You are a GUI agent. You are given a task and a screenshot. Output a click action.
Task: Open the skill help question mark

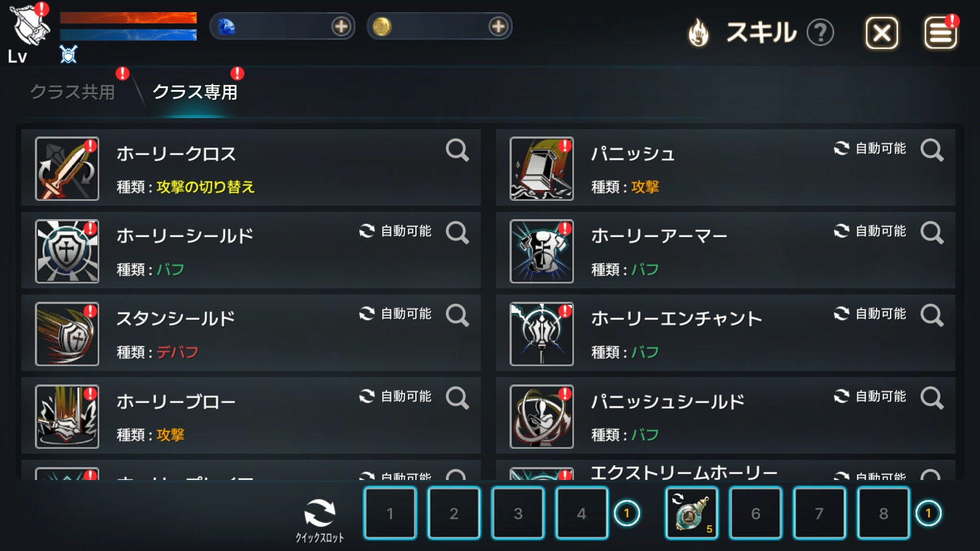[820, 32]
